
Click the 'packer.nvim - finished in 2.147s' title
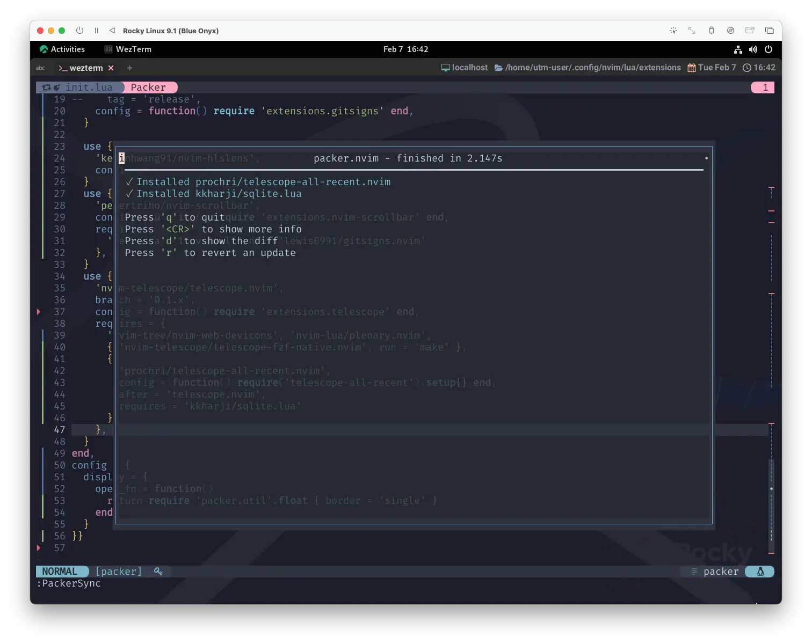(408, 158)
